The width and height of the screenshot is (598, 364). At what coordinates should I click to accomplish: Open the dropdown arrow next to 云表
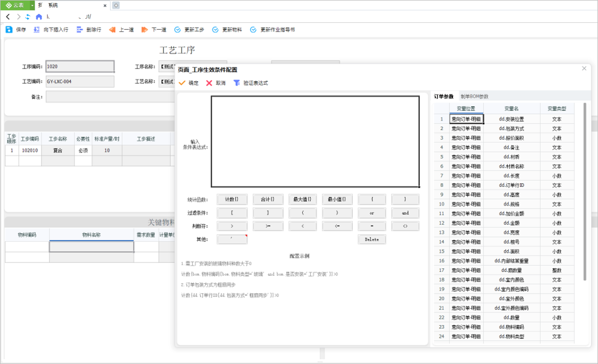(32, 5)
